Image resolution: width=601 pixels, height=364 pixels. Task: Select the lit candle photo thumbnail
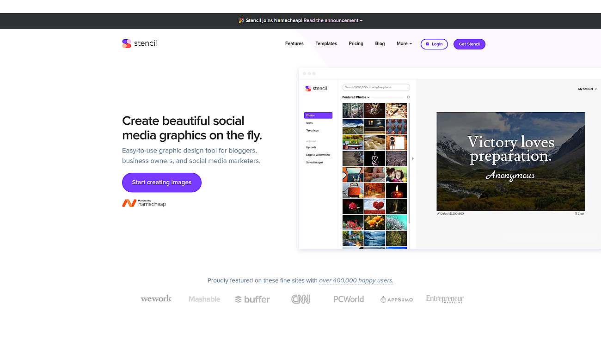tap(396, 190)
